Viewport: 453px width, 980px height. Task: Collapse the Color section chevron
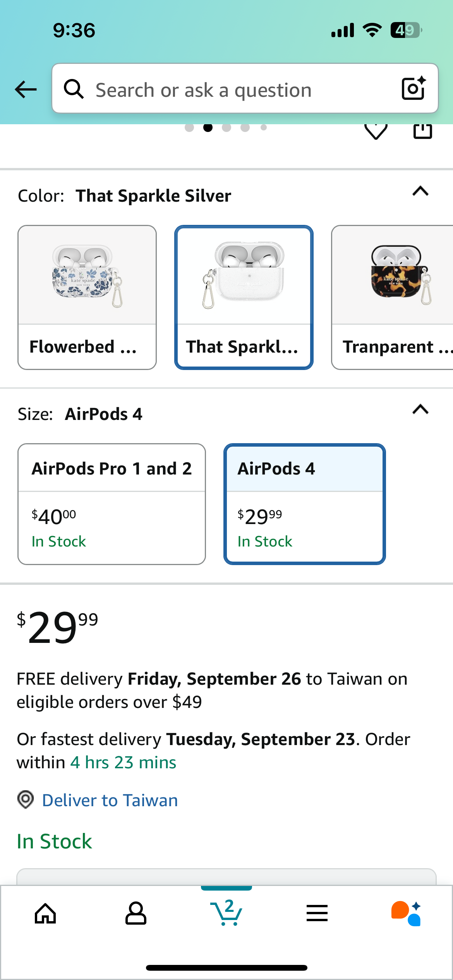(x=420, y=191)
